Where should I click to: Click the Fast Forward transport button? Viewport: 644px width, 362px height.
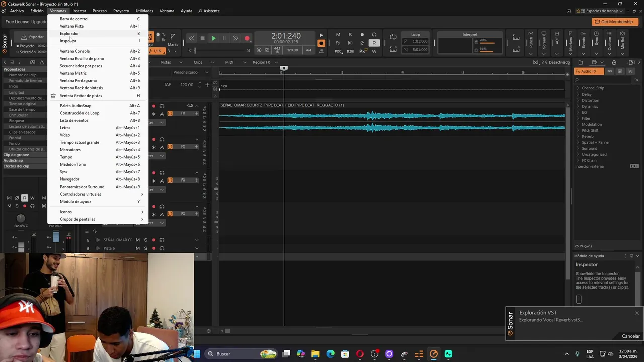coord(235,38)
